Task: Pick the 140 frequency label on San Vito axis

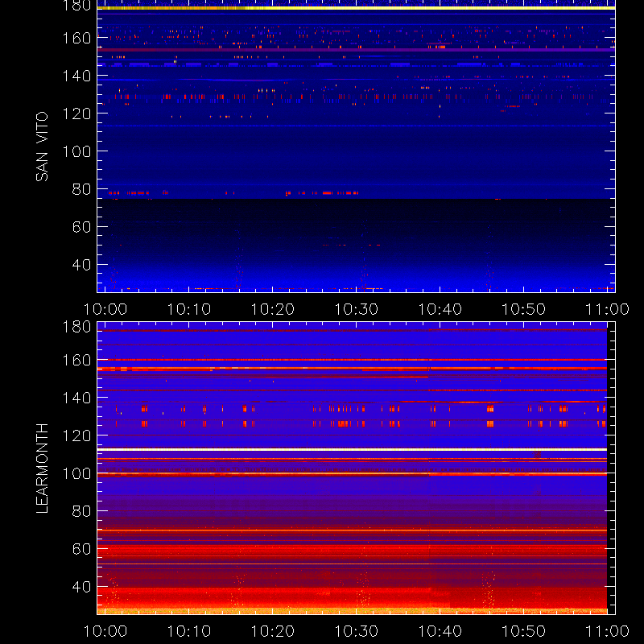Action: pyautogui.click(x=76, y=76)
